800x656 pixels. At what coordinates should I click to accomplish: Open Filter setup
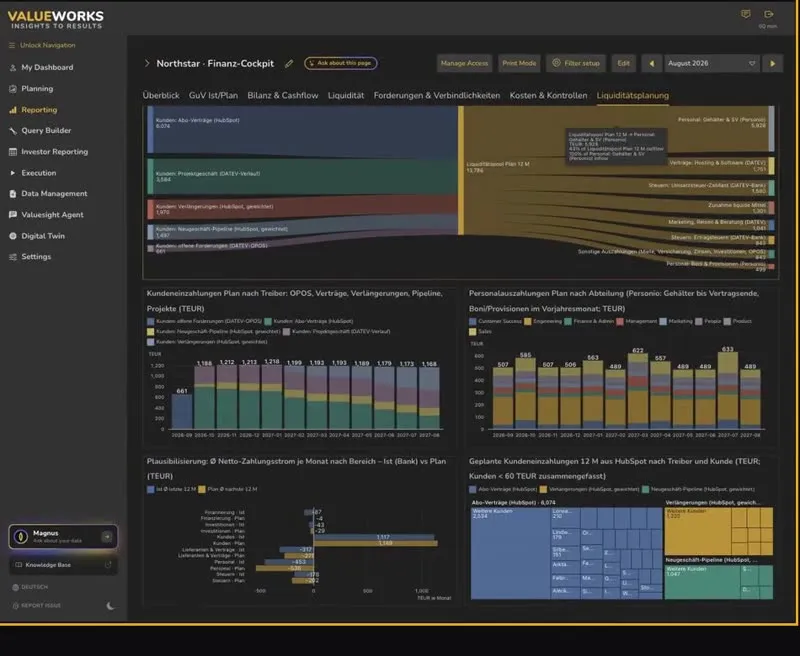click(x=576, y=63)
